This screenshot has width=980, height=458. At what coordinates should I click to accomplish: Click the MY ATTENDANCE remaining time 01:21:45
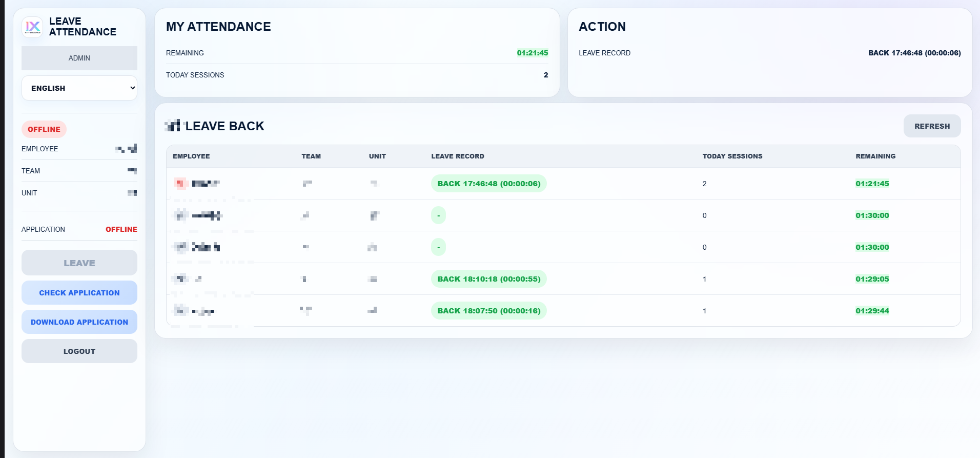533,53
